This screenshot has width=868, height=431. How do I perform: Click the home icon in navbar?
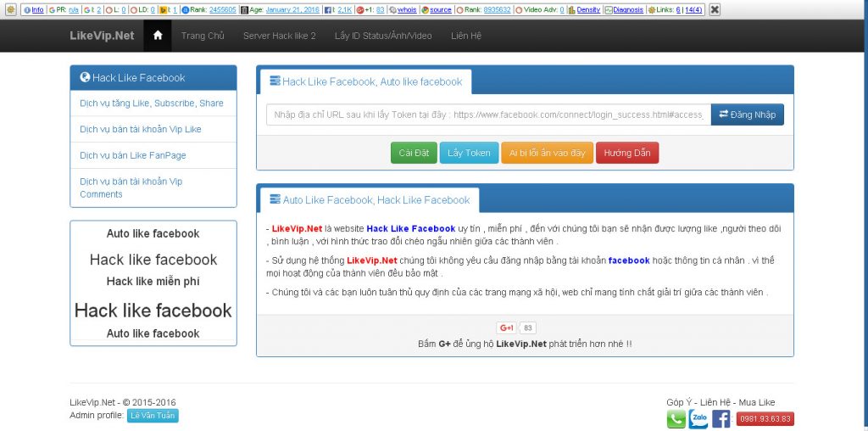[158, 36]
